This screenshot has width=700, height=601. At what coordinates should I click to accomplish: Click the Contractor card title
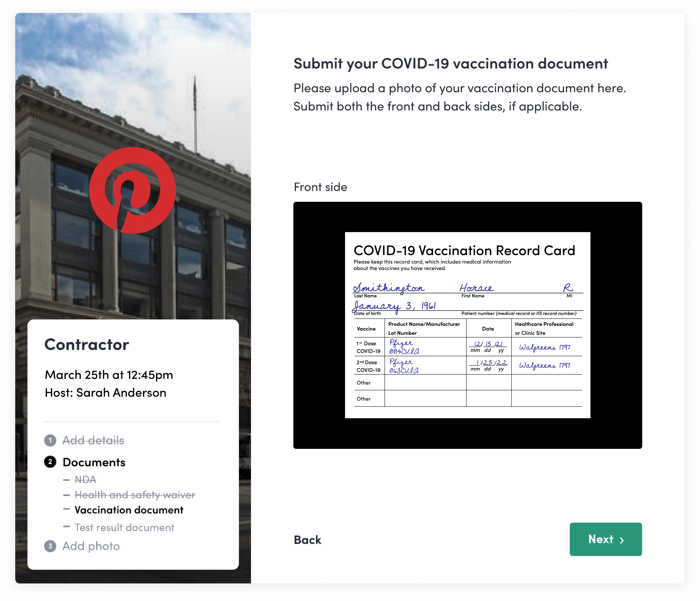[87, 345]
